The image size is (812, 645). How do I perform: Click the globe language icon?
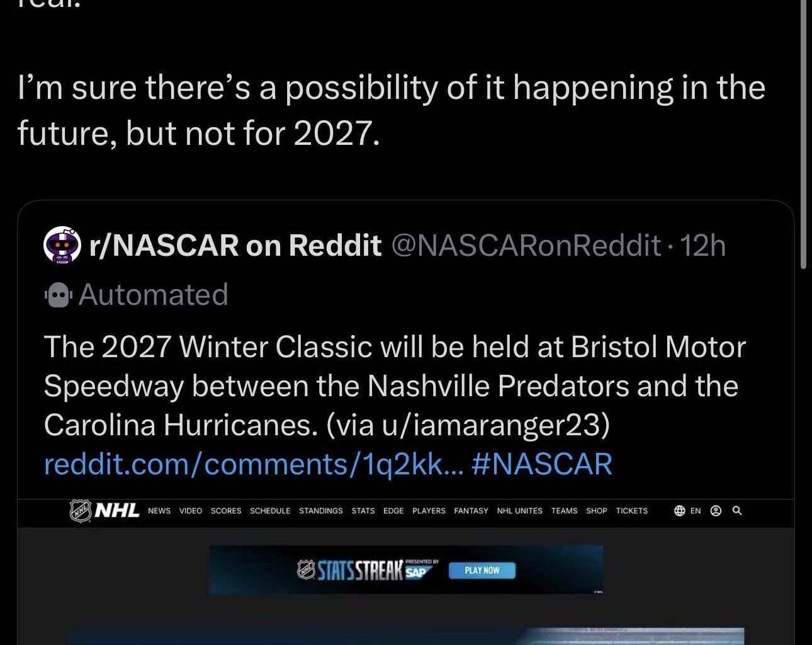click(x=680, y=511)
